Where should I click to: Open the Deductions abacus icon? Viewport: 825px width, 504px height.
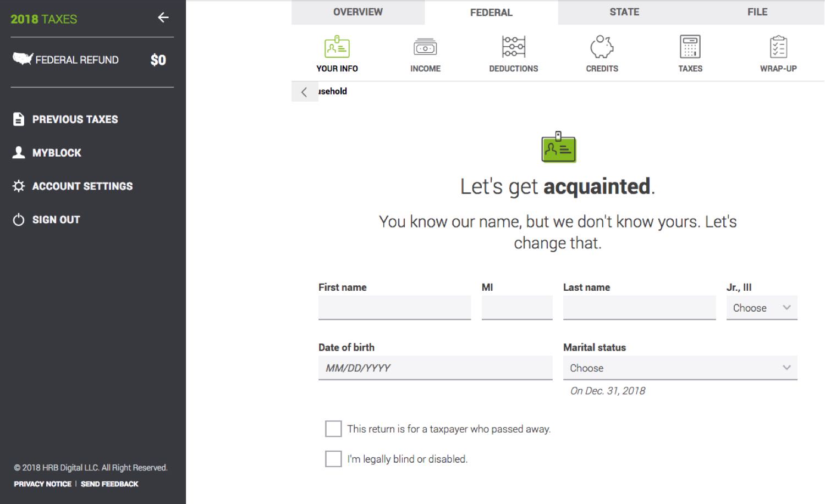(513, 47)
